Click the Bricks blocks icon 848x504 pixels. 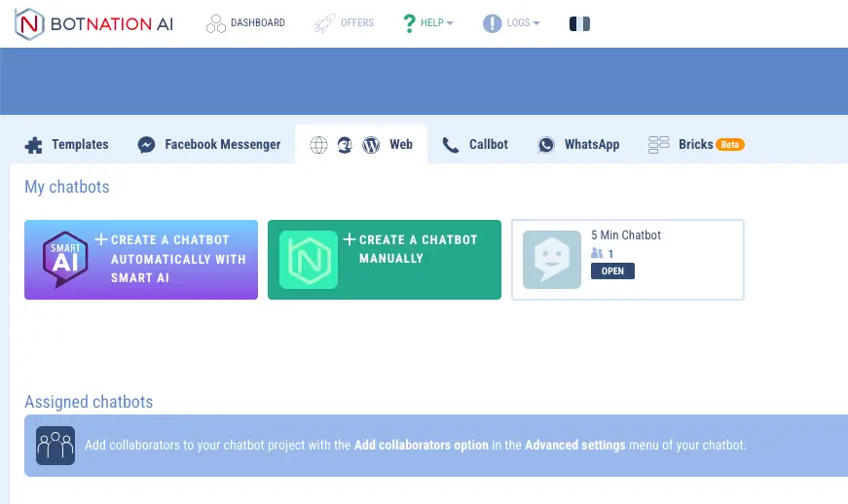pos(659,145)
